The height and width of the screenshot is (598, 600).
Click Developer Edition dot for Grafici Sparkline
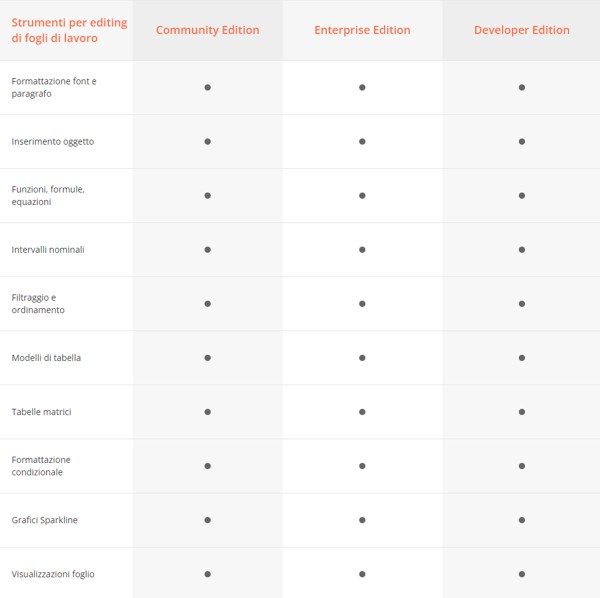click(x=522, y=519)
